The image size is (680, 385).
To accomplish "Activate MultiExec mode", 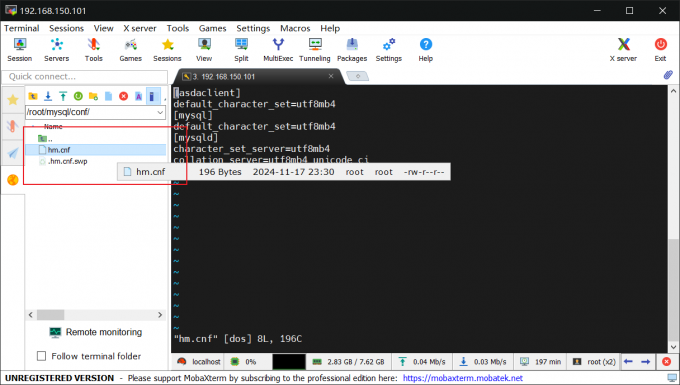I will pos(278,50).
